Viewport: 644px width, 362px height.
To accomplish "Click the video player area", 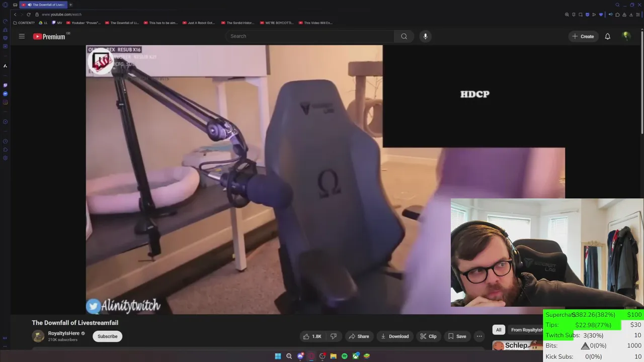I will coord(325,179).
